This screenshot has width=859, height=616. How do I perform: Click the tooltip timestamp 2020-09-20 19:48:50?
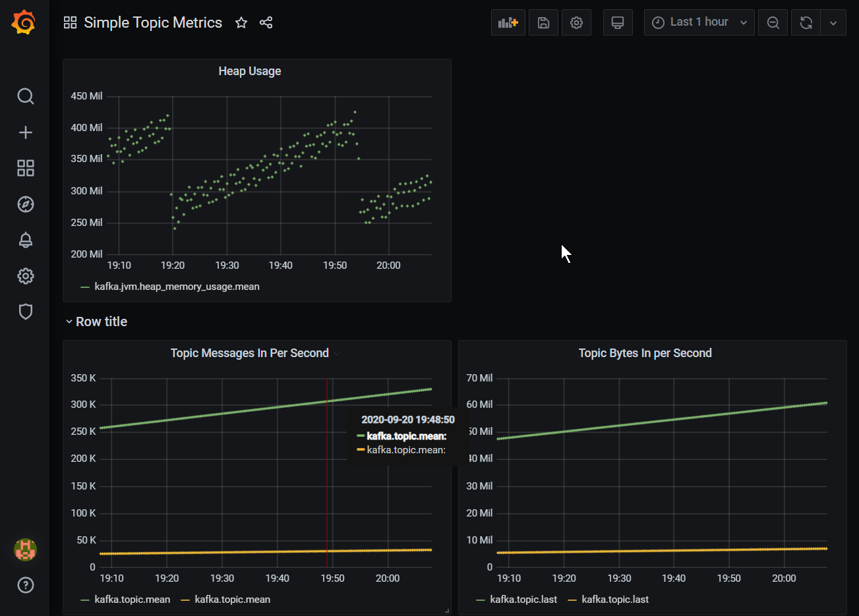(x=408, y=420)
